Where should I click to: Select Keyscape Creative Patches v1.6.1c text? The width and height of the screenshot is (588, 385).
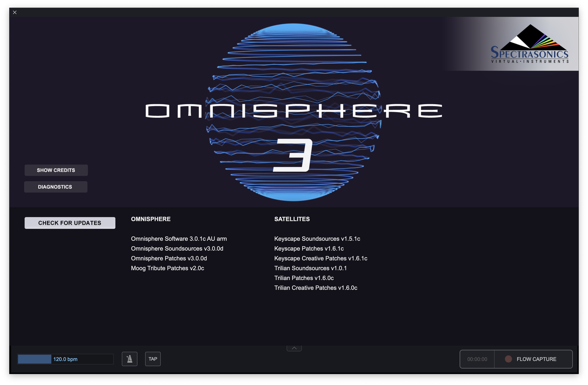point(321,258)
